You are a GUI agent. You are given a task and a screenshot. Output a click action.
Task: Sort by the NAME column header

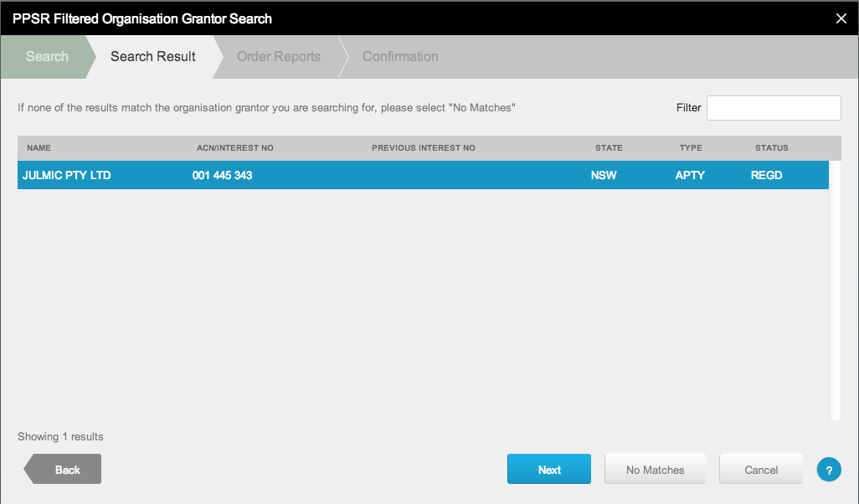39,148
